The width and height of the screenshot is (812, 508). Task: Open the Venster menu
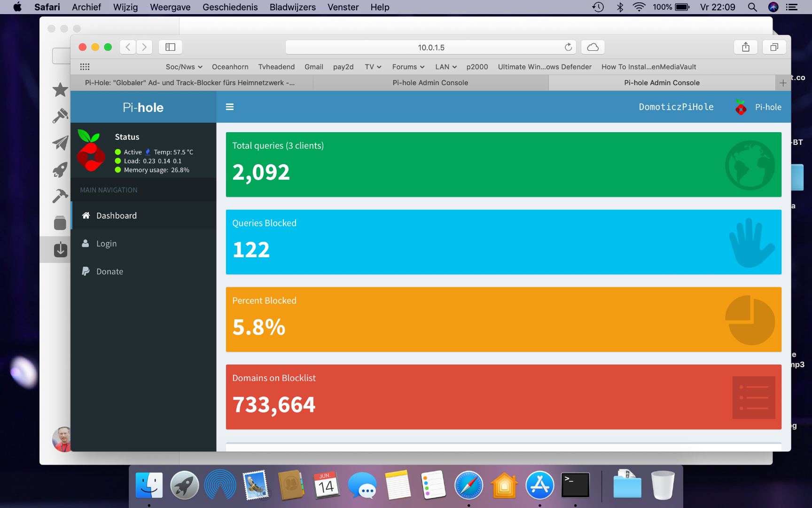(x=343, y=7)
